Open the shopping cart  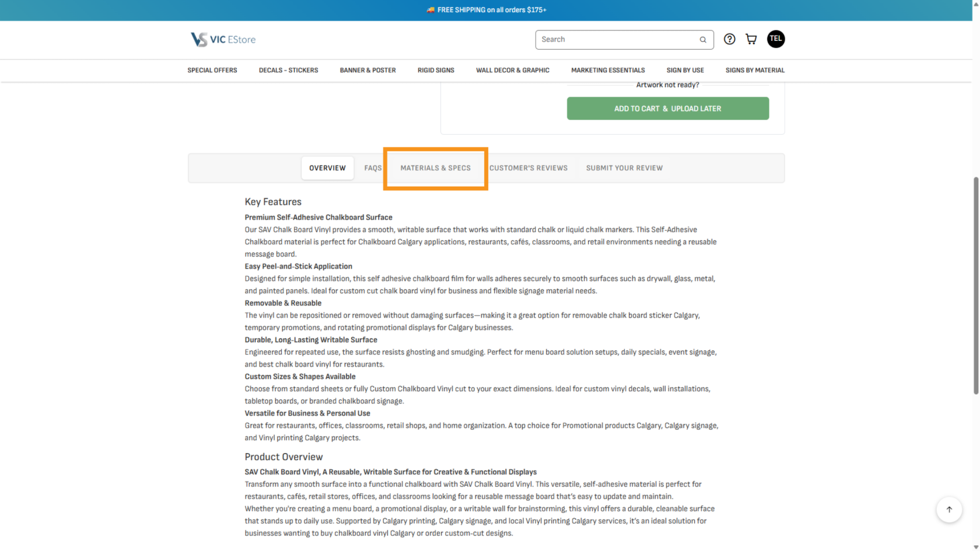pyautogui.click(x=751, y=39)
